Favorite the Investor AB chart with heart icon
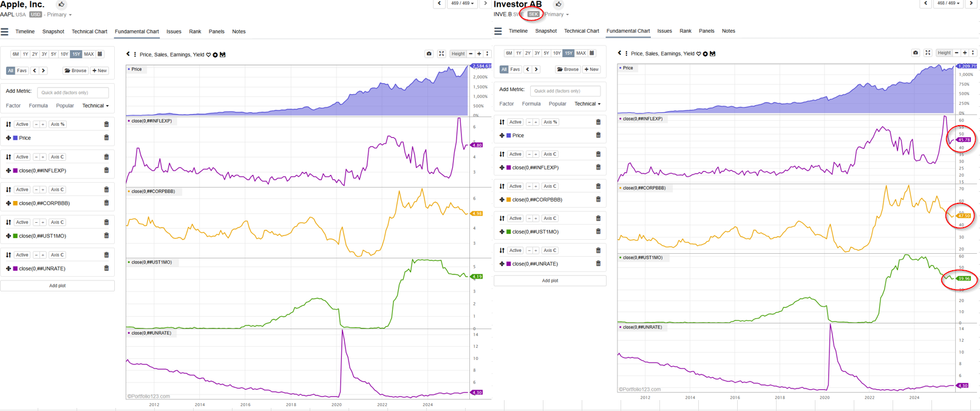 click(698, 54)
